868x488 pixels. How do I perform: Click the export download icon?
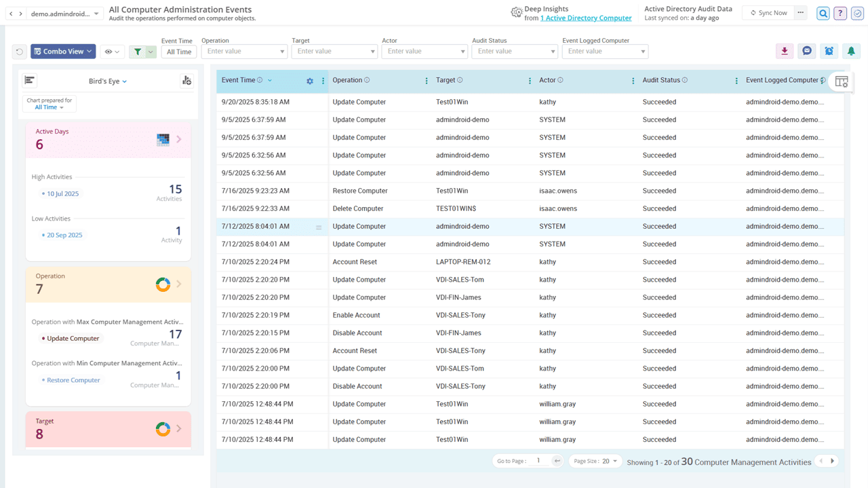point(785,51)
